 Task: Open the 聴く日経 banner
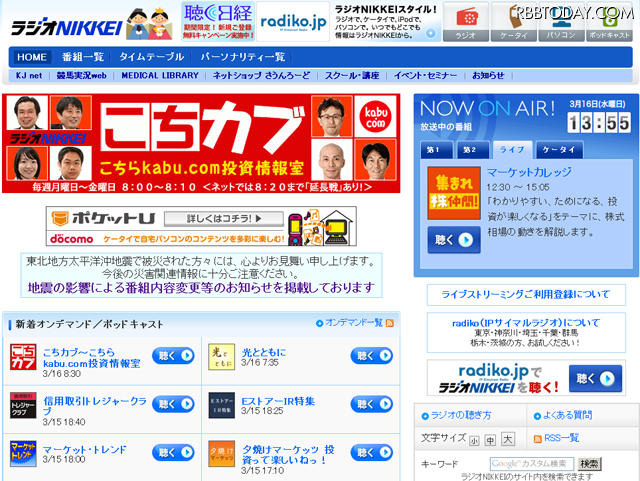pos(218,21)
